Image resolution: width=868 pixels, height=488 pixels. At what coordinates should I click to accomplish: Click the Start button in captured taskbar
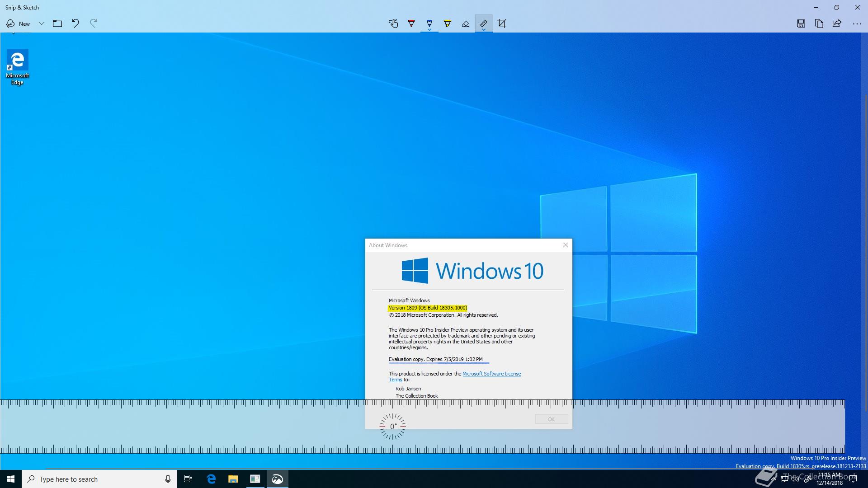(x=11, y=479)
